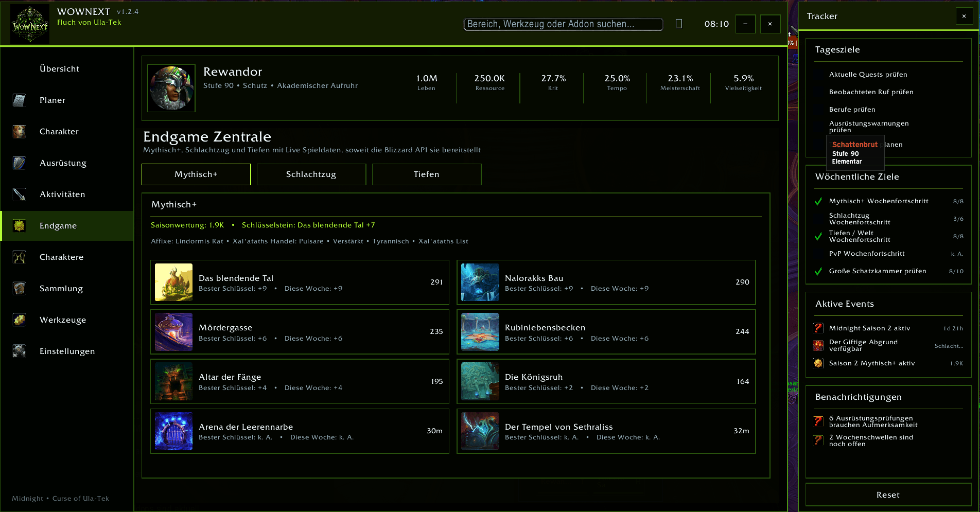This screenshot has height=512, width=980.
Task: Click the Werkzeuge sidebar icon
Action: coord(20,320)
